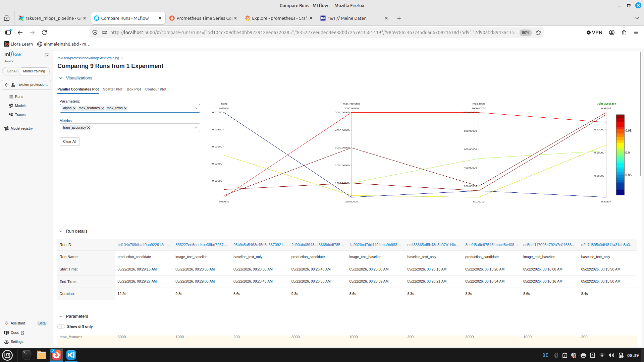Switch to rakuten_mlops_pipeline browser tab
The height and width of the screenshot is (362, 644).
pyautogui.click(x=52, y=18)
